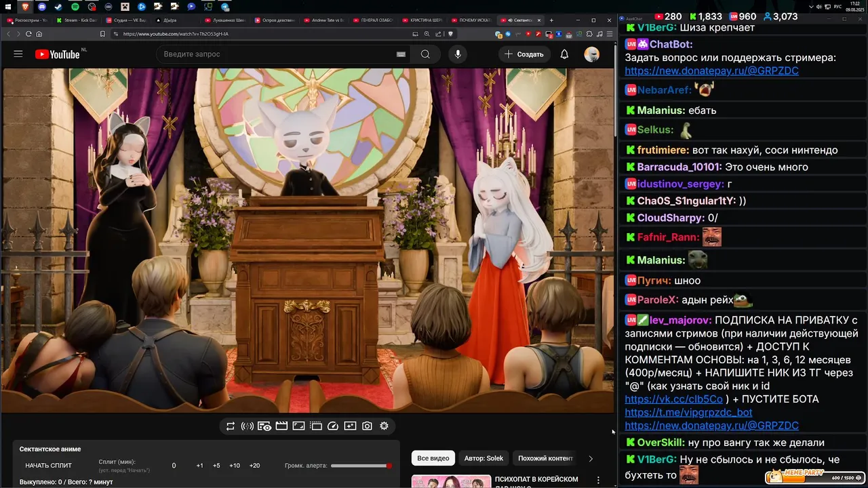
Task: Open the YouTube account avatar menu
Action: click(x=592, y=54)
